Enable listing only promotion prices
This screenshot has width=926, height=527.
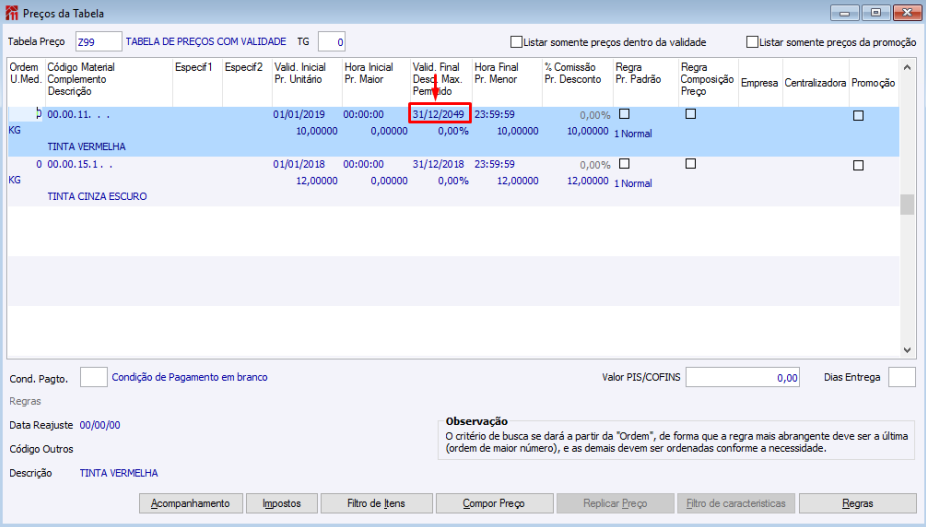point(752,42)
